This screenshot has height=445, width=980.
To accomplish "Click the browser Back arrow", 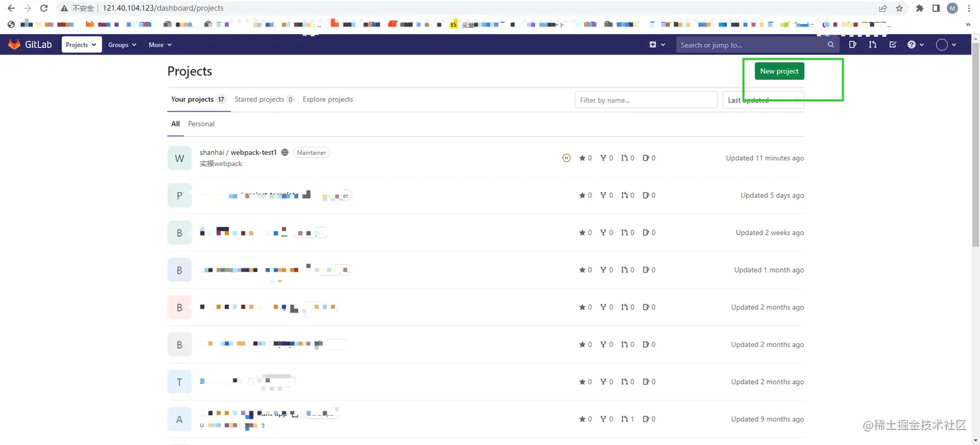I will pos(11,8).
